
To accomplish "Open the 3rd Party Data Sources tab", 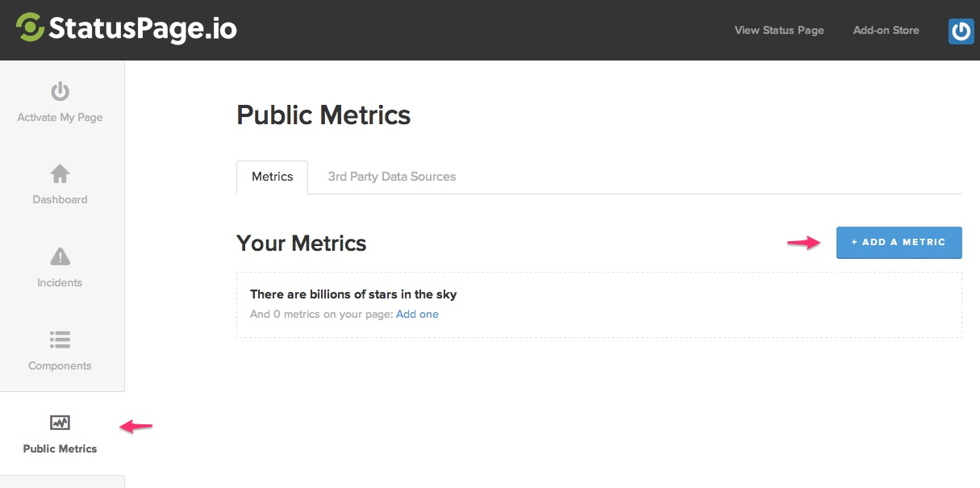I will click(392, 177).
